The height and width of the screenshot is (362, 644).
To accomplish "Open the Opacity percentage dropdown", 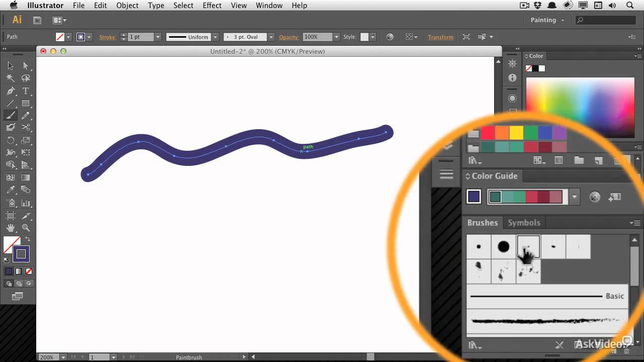I will coord(336,37).
